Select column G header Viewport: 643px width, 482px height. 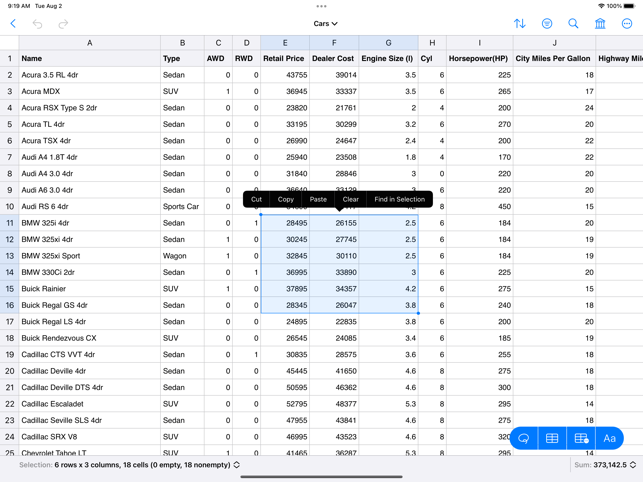388,43
